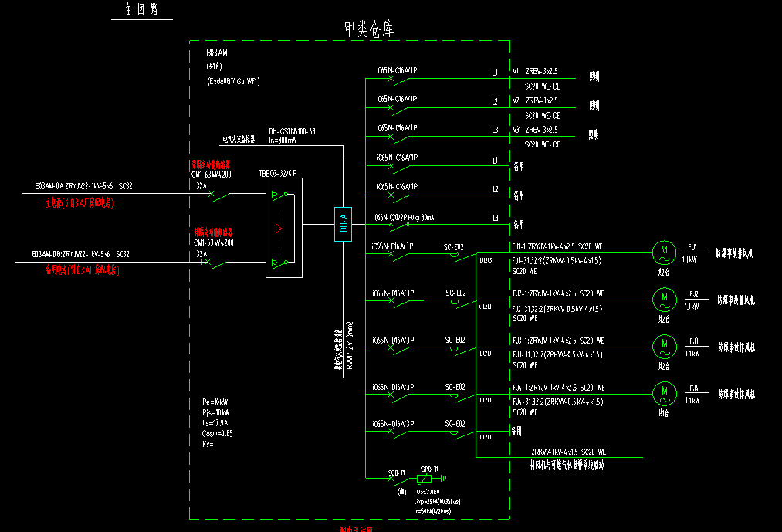Select the motor symbol on circuit FJ1

pyautogui.click(x=664, y=253)
